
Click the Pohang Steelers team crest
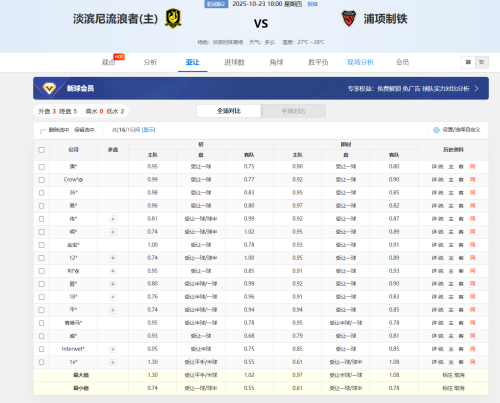(349, 18)
